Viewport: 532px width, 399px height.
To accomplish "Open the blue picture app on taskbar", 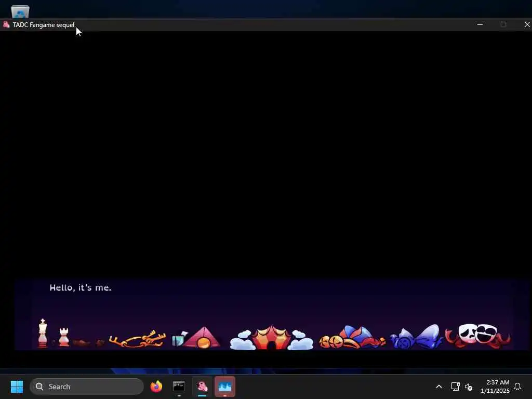I will point(224,387).
